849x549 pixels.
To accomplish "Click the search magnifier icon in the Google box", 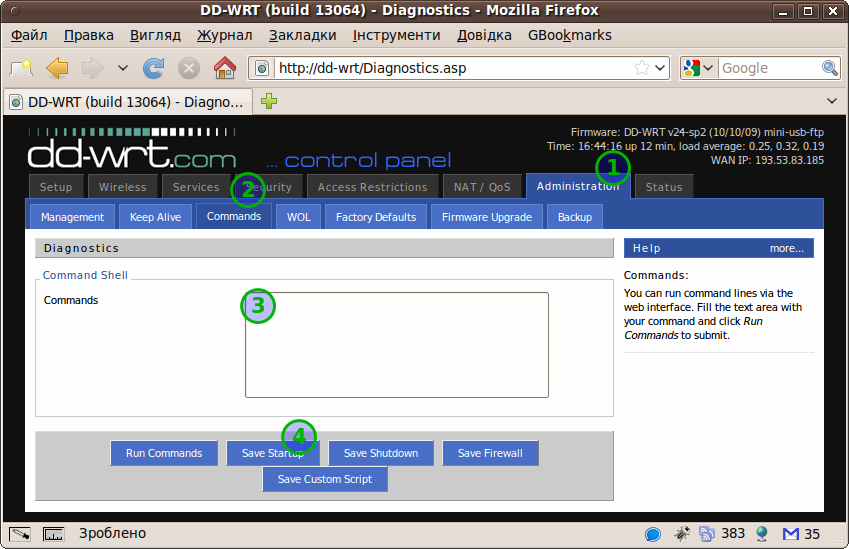I will point(830,68).
